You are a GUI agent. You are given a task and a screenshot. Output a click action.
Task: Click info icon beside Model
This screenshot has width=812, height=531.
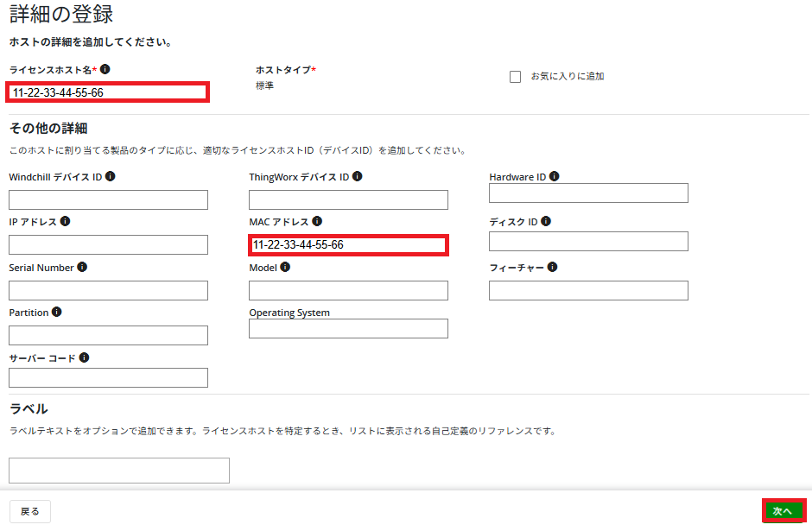click(x=285, y=268)
